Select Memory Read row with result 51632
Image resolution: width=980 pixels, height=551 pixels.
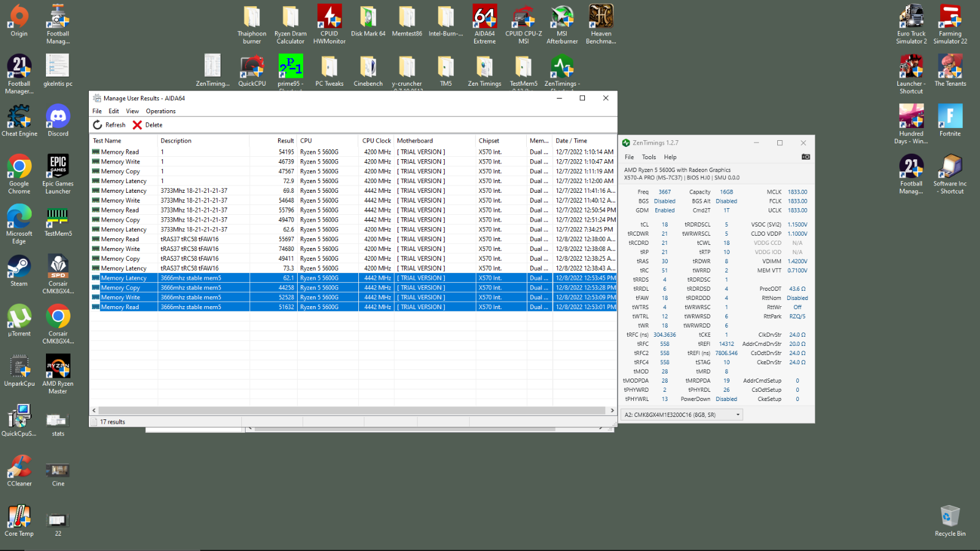point(353,307)
